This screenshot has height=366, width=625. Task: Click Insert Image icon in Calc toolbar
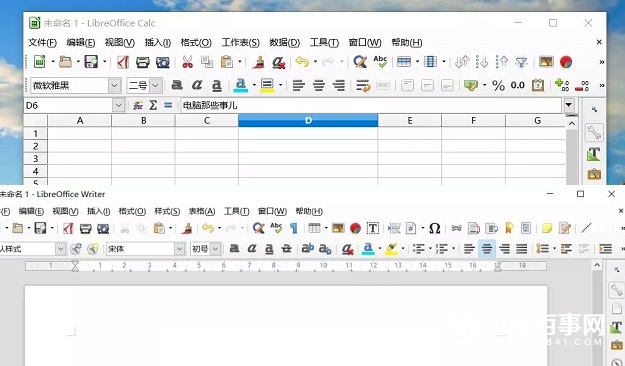[x=546, y=61]
